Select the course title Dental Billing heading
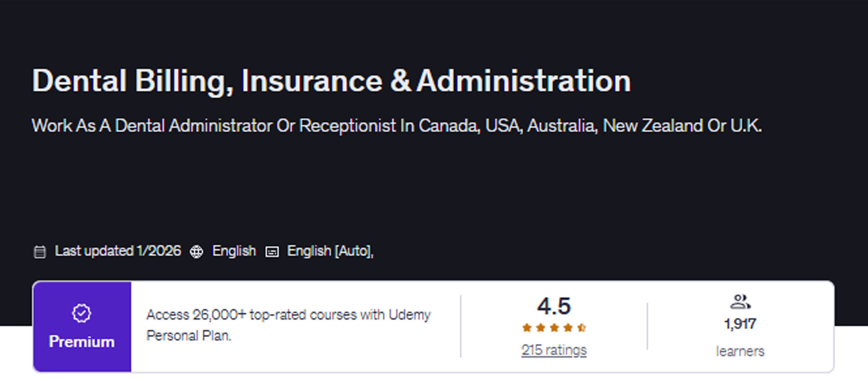 pyautogui.click(x=331, y=81)
